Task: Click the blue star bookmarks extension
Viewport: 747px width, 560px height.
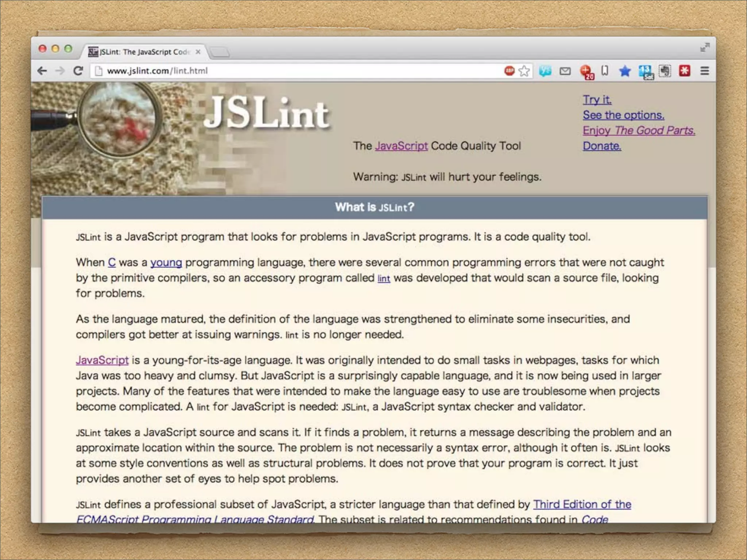Action: pos(625,71)
